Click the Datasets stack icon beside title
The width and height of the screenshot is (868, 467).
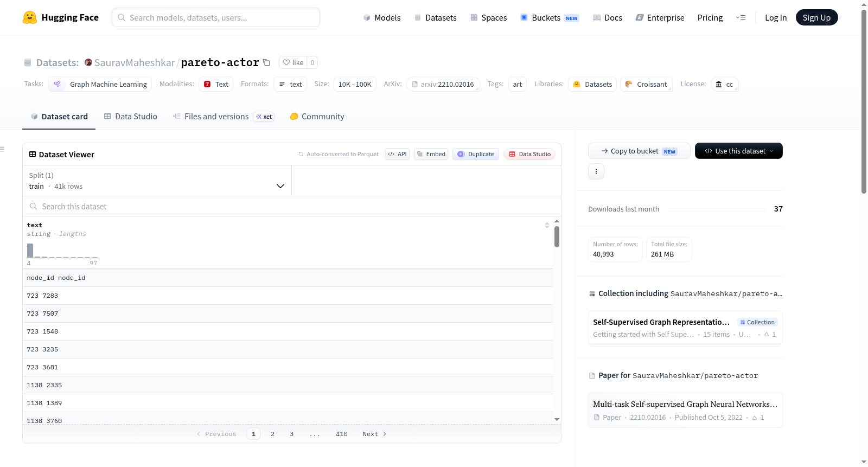point(28,62)
